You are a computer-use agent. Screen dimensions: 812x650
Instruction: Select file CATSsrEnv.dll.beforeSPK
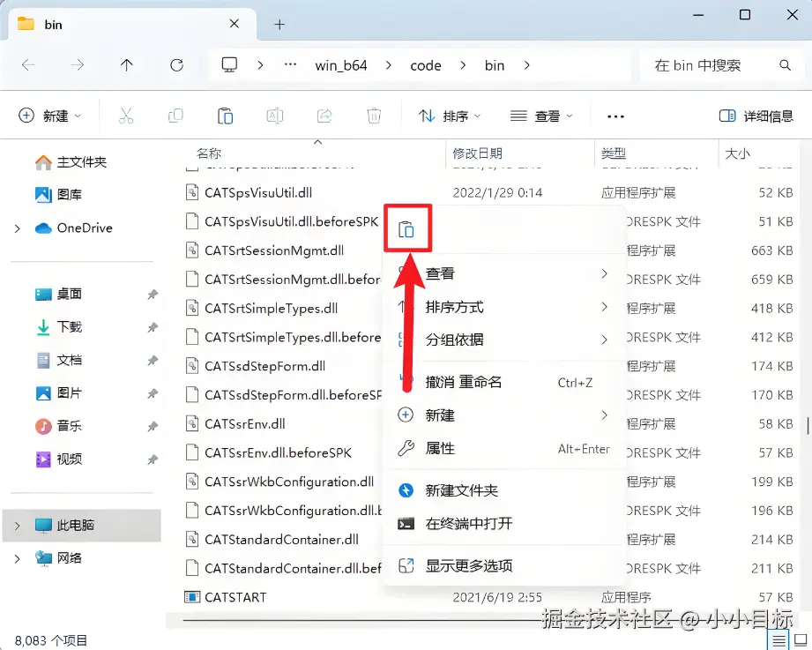[x=278, y=452]
